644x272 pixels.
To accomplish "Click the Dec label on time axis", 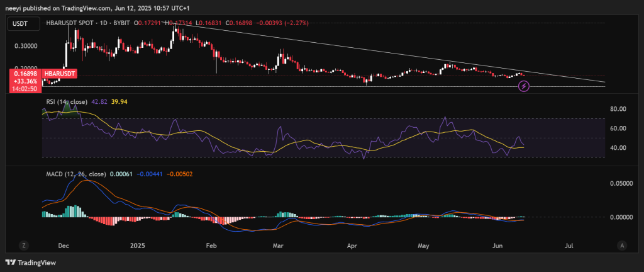I will [x=64, y=246].
